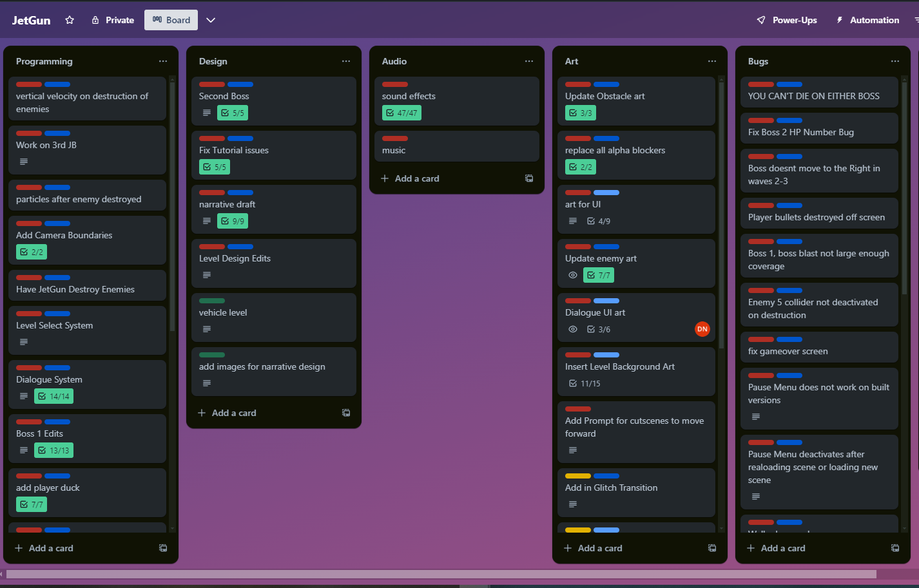Open Power-Ups rocket icon
Image resolution: width=919 pixels, height=588 pixels.
click(x=761, y=20)
